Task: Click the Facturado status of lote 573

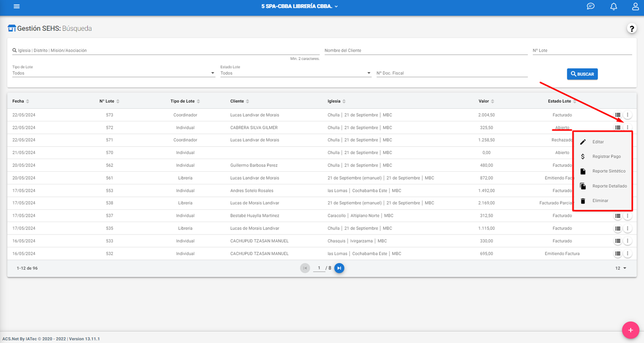Action: coord(562,115)
